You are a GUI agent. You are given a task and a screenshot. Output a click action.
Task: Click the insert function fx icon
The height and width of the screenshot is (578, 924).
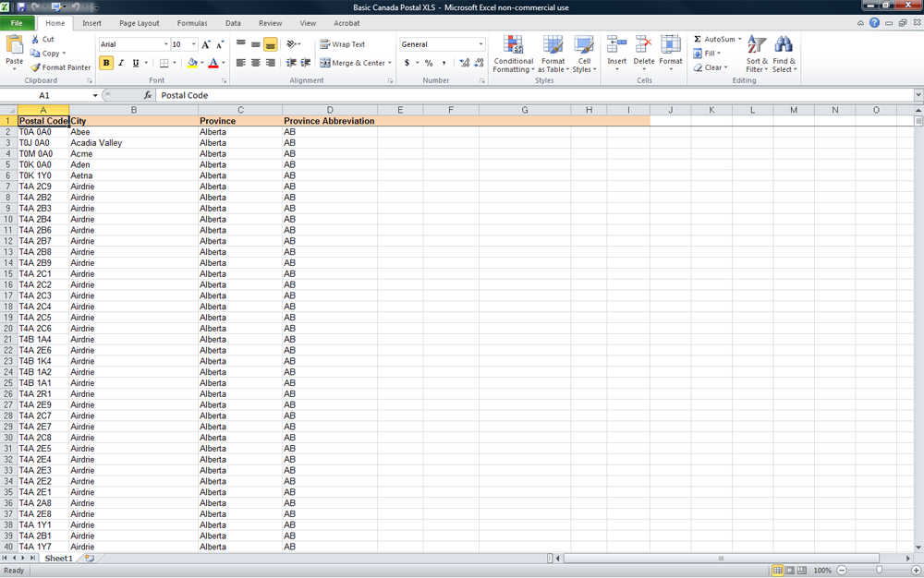pos(147,95)
